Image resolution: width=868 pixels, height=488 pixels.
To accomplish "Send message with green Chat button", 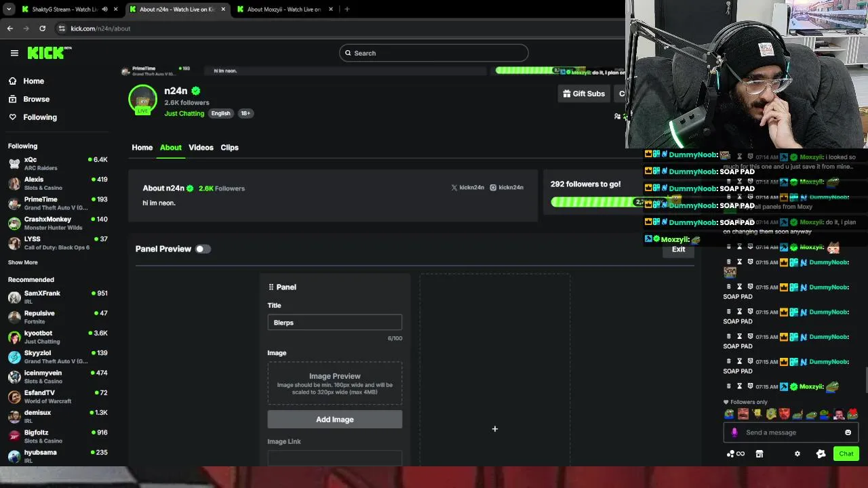I will coord(846,453).
